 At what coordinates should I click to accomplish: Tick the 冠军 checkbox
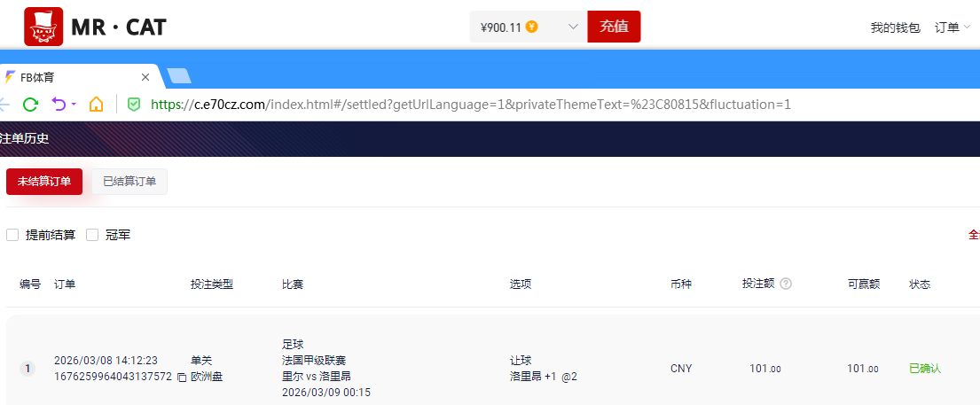pyautogui.click(x=92, y=235)
